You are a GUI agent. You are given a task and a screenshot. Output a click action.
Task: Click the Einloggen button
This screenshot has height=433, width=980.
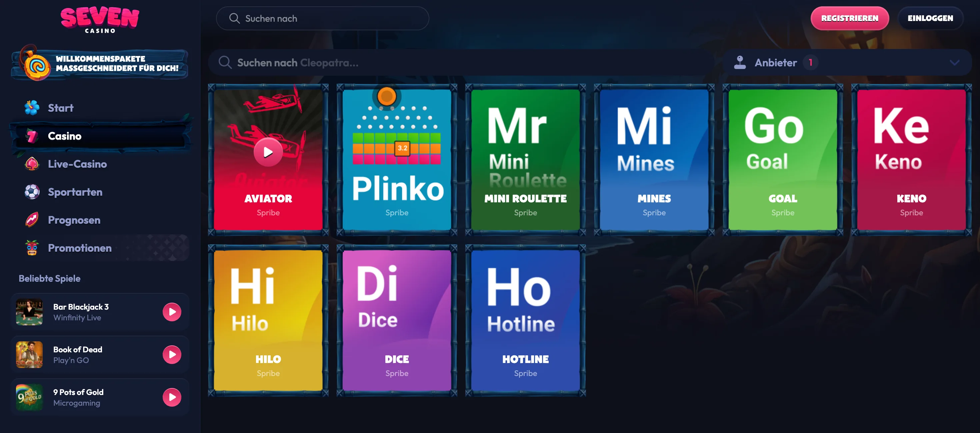click(930, 18)
